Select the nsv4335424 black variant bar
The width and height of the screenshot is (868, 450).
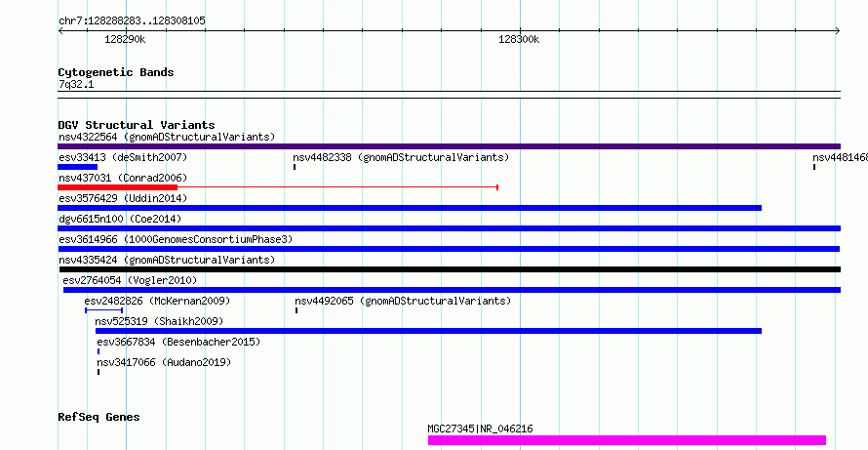tap(450, 269)
